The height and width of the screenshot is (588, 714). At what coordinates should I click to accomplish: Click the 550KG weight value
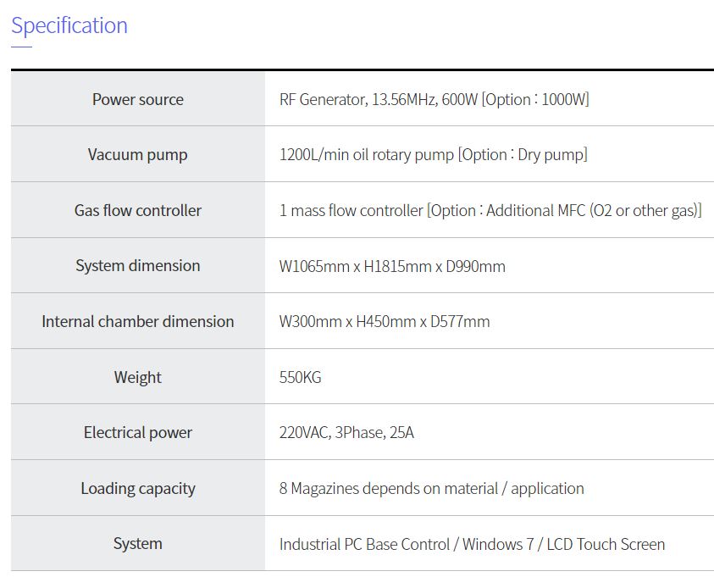[x=300, y=378]
